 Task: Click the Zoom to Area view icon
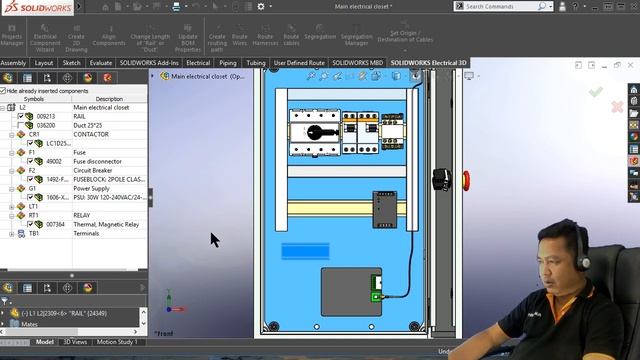pyautogui.click(x=324, y=76)
